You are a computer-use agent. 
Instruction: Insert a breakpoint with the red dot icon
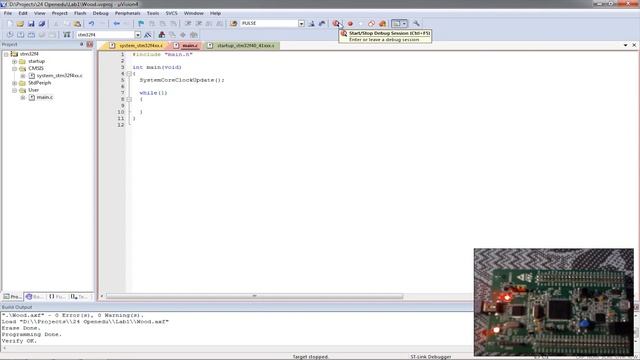350,24
